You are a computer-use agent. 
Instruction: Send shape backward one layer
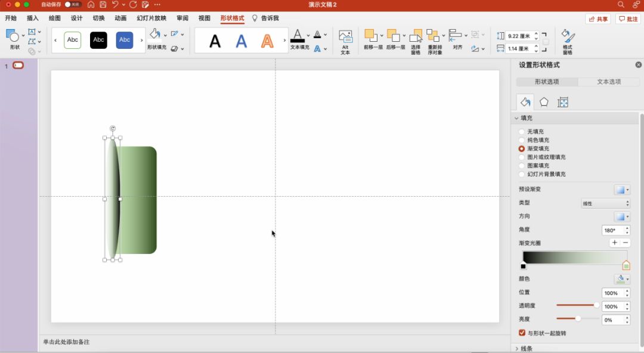(x=393, y=35)
